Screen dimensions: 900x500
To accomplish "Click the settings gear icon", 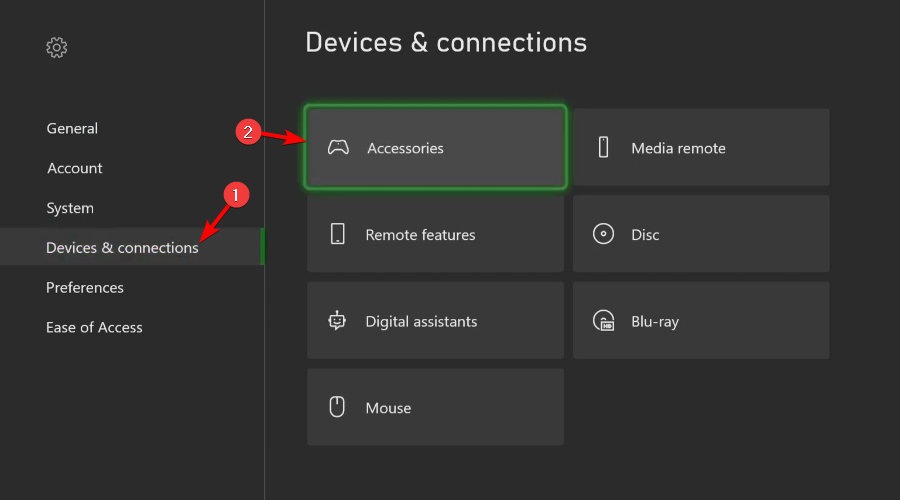I will coord(57,47).
